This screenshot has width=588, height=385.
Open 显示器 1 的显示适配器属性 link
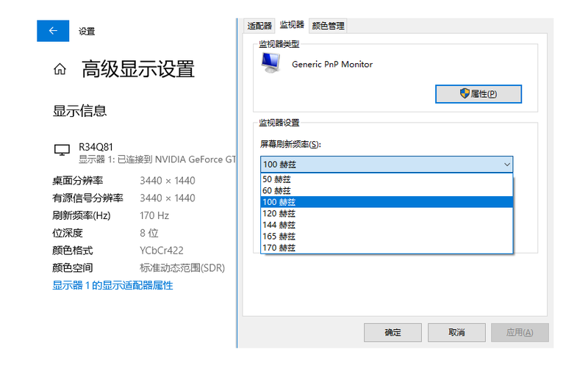[x=112, y=286]
